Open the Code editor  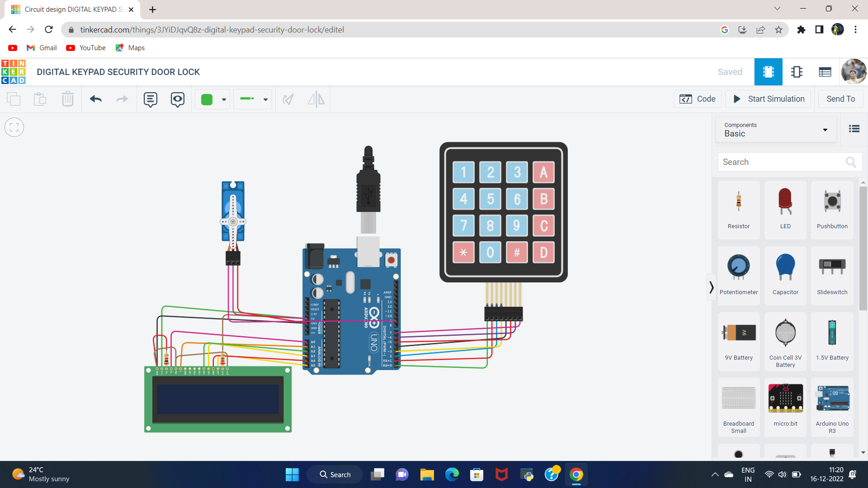698,99
